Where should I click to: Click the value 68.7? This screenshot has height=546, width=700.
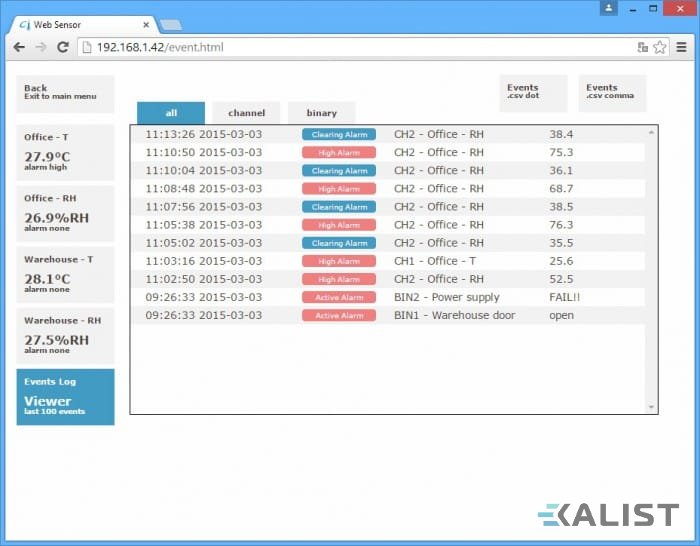561,189
